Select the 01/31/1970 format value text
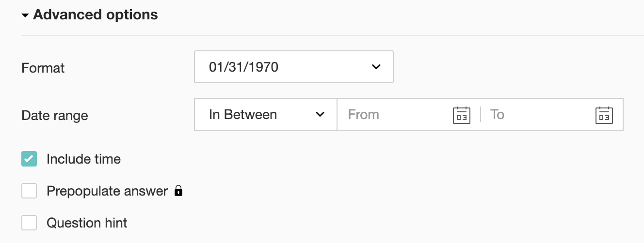The image size is (644, 243). (x=243, y=67)
